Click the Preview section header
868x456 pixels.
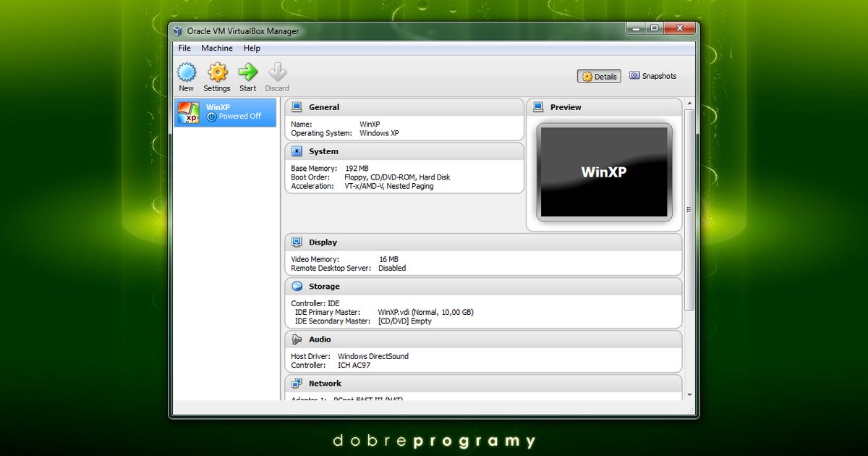click(604, 107)
